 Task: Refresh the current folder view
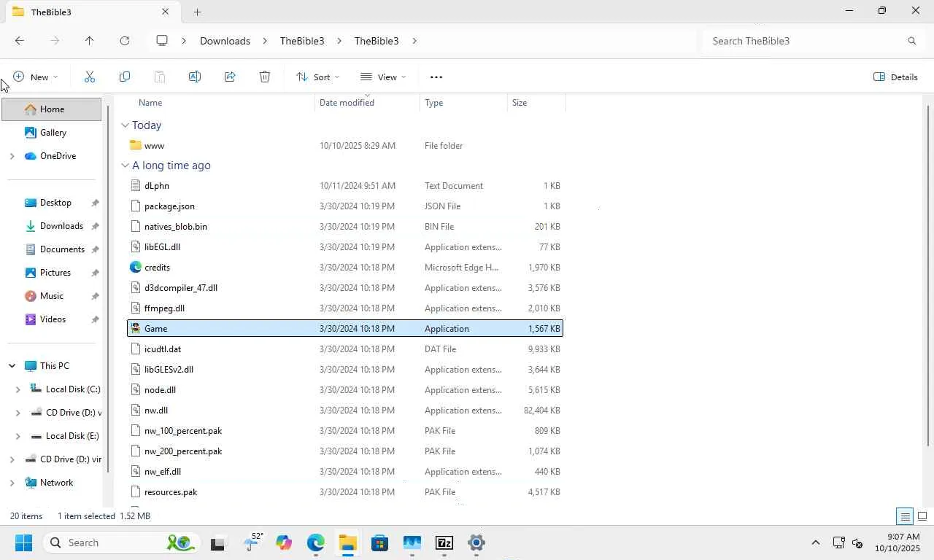[x=125, y=41]
